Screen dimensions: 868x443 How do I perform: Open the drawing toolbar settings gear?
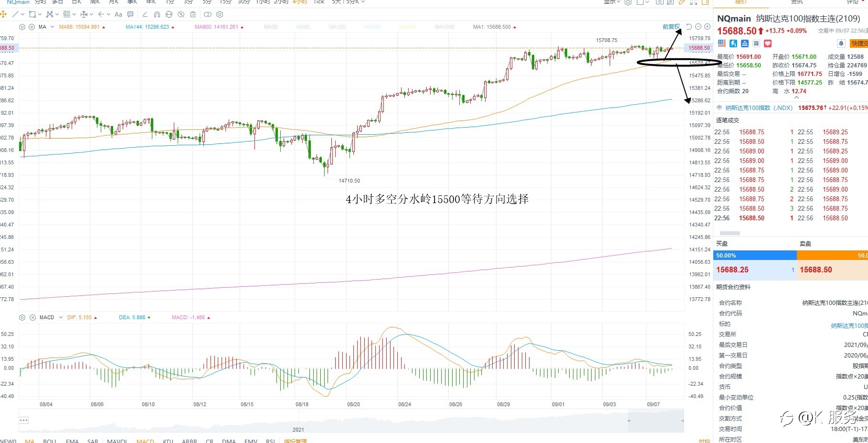click(x=220, y=14)
